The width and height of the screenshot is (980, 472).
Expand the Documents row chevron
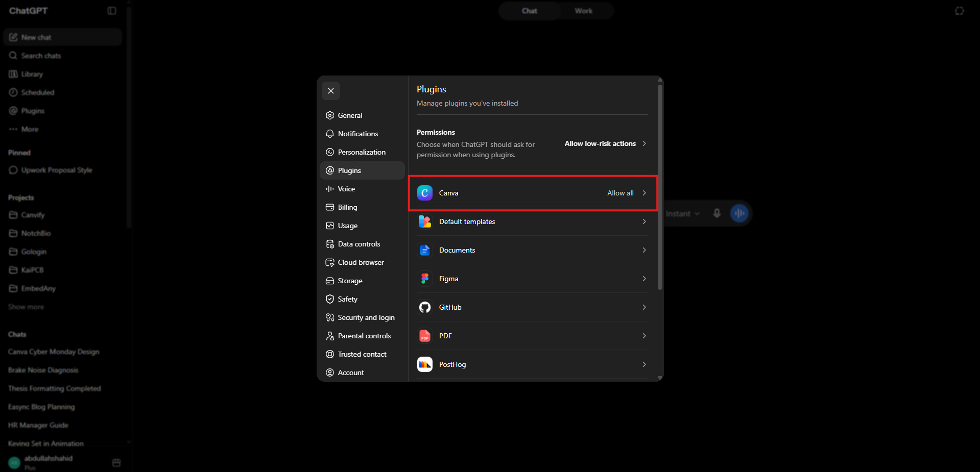(x=644, y=250)
